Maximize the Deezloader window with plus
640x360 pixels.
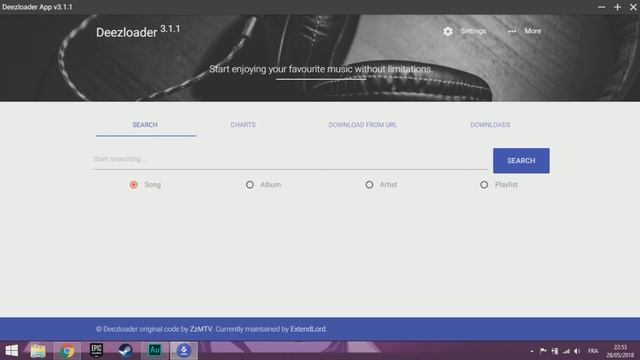pos(617,7)
